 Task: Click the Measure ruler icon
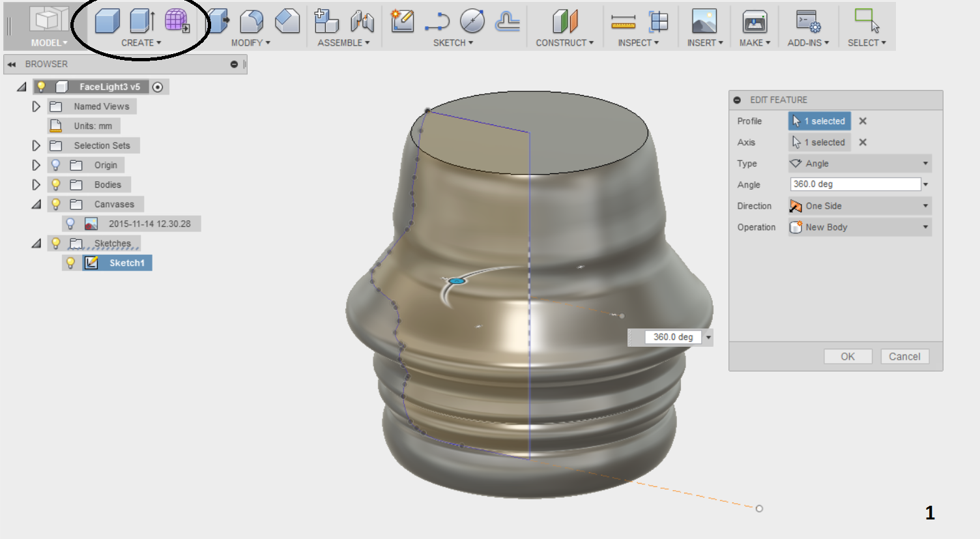tap(623, 22)
